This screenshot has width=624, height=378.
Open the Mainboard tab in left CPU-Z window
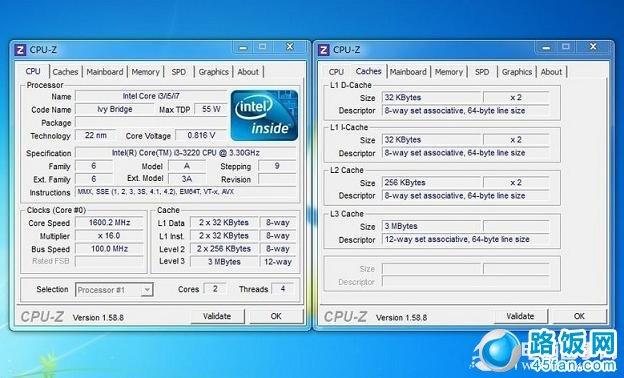(x=105, y=72)
